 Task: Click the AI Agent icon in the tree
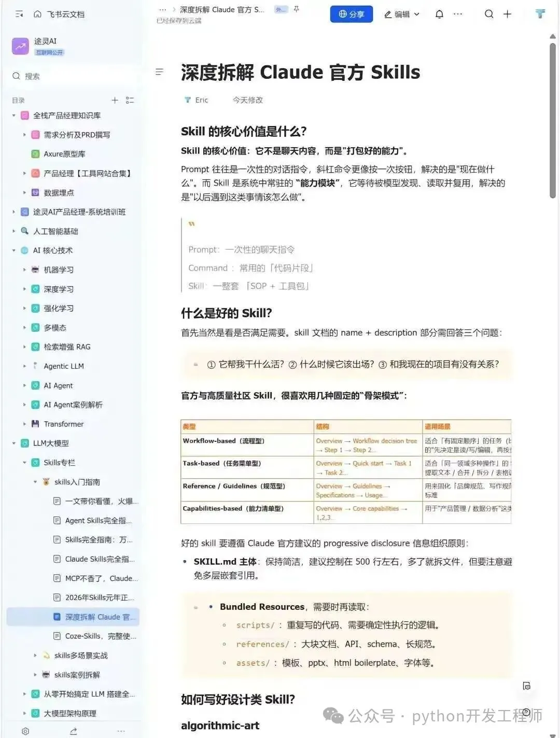(x=35, y=385)
